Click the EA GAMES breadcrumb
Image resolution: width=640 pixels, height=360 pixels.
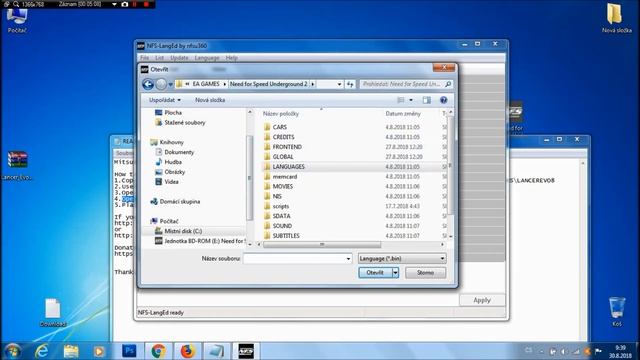pos(206,84)
